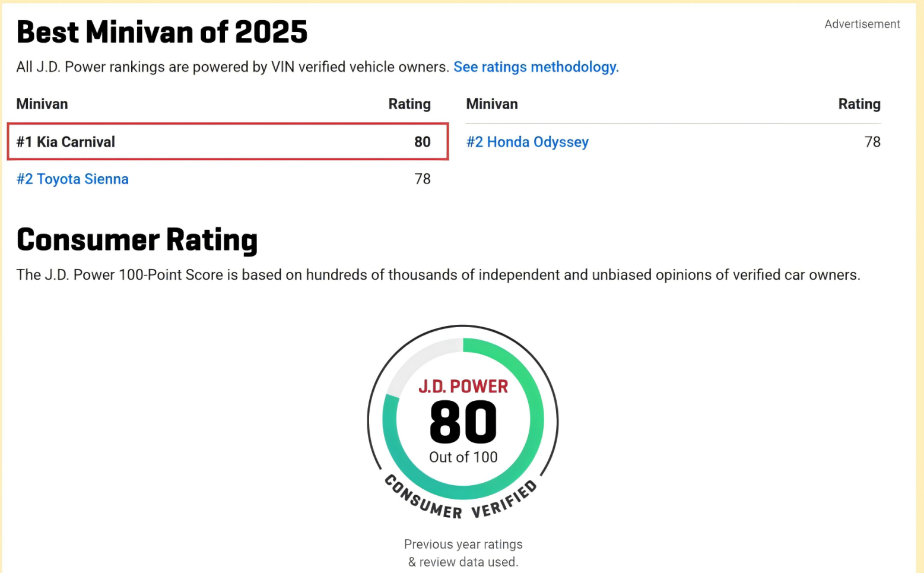Click the Advertisement label
The height and width of the screenshot is (573, 924).
[x=862, y=24]
